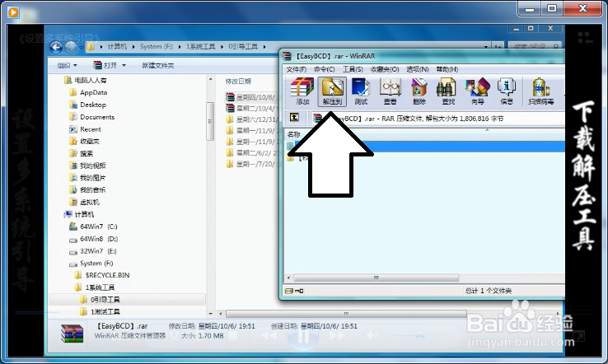
Task: Select the file dated 星期二/10/4
Action: (252, 108)
